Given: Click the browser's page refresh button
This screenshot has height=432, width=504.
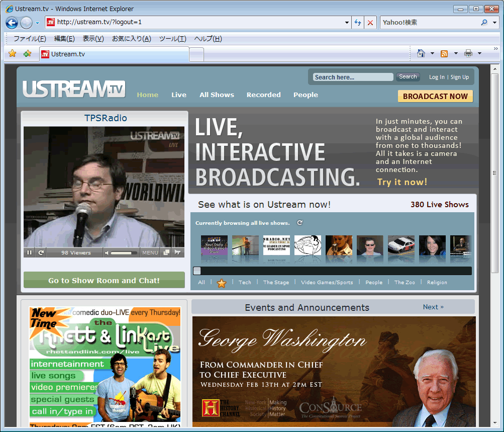Looking at the screenshot, I should (x=358, y=23).
